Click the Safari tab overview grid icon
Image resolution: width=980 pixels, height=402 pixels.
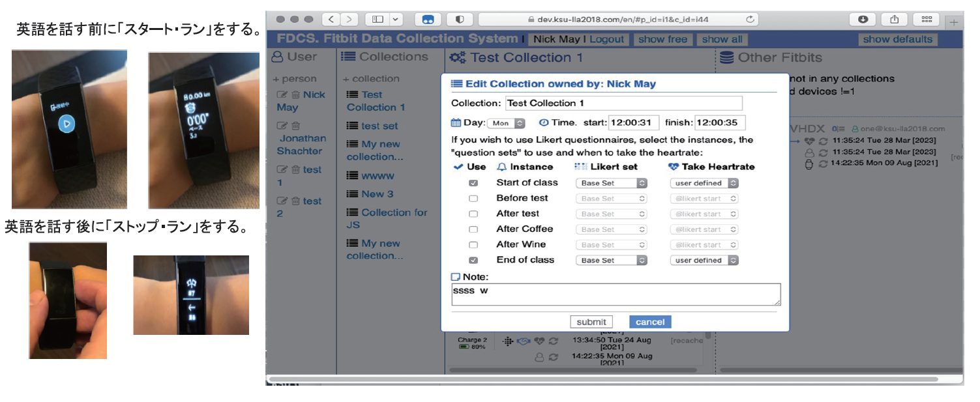(926, 20)
